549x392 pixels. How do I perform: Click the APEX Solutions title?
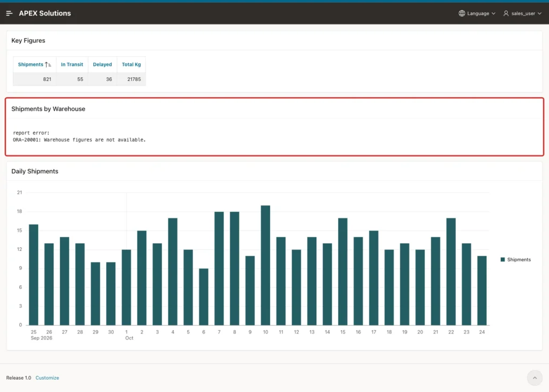pos(45,13)
